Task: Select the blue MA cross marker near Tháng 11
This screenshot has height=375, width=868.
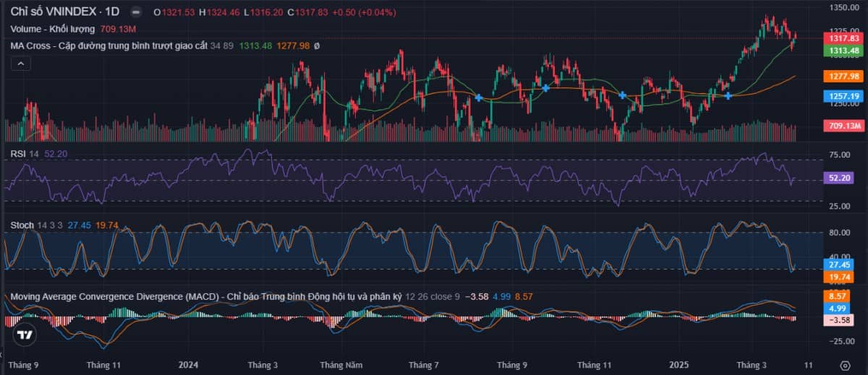Action: [x=622, y=95]
